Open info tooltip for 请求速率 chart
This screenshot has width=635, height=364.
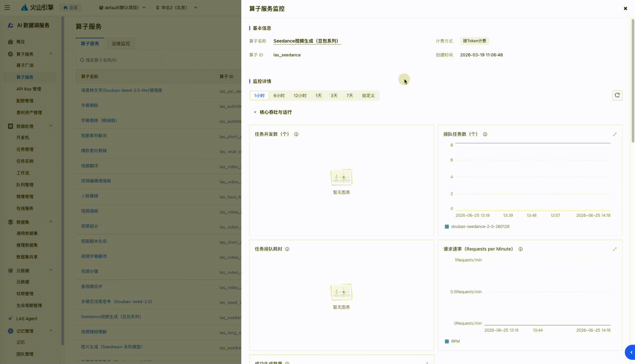pyautogui.click(x=520, y=249)
